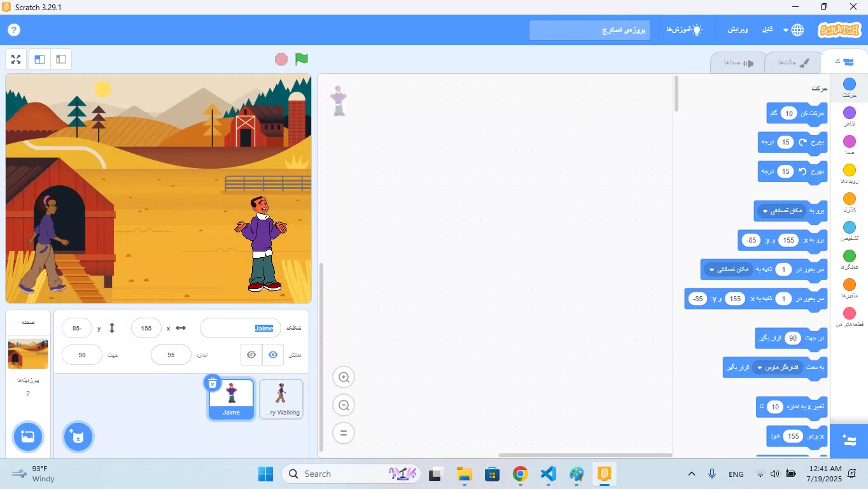Zoom in on the code workspace

(344, 378)
